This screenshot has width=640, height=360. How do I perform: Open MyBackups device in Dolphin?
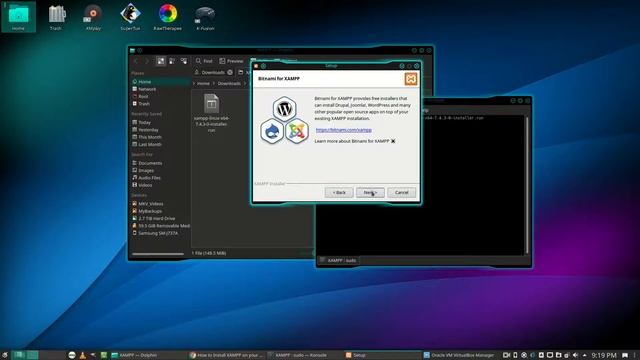tap(160, 211)
